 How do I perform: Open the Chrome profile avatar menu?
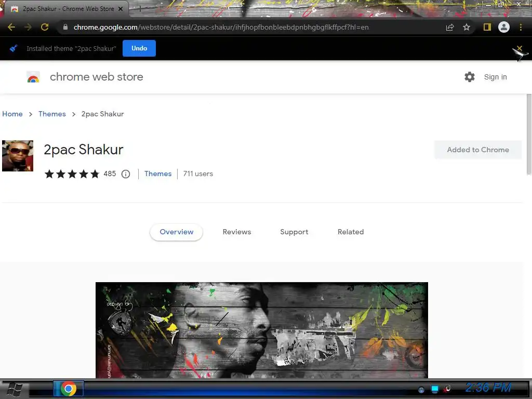pos(504,27)
